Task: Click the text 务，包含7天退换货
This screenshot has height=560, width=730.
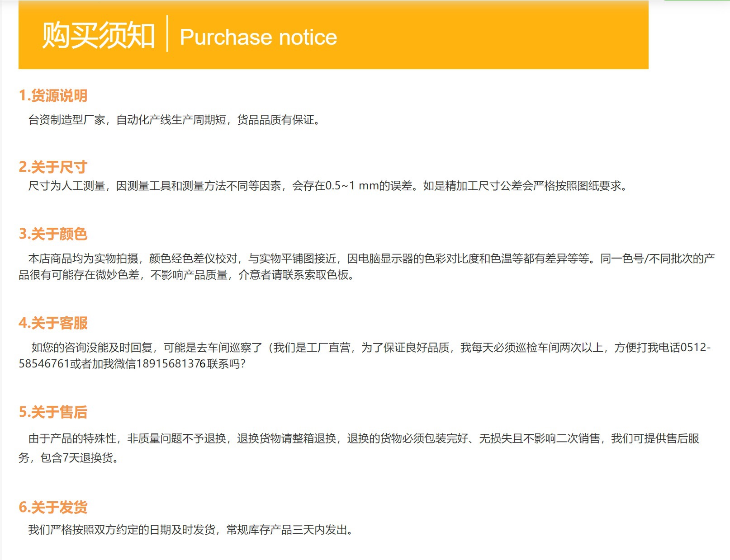Action: [x=69, y=458]
